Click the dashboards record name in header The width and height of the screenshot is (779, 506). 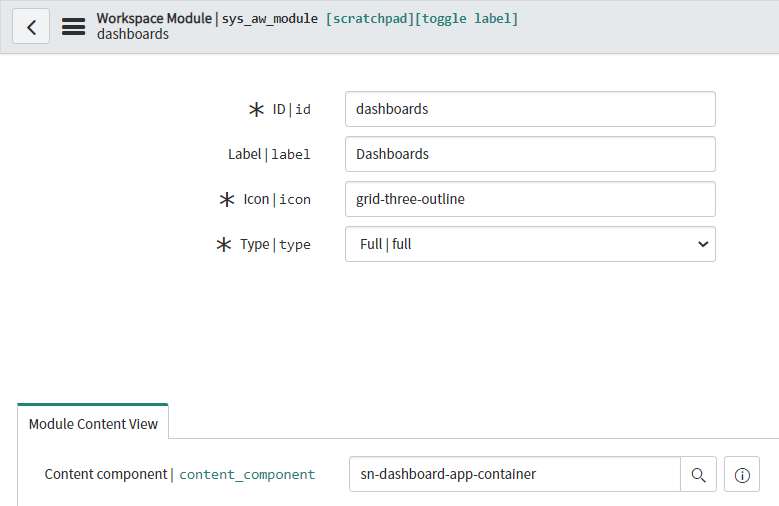coord(133,34)
